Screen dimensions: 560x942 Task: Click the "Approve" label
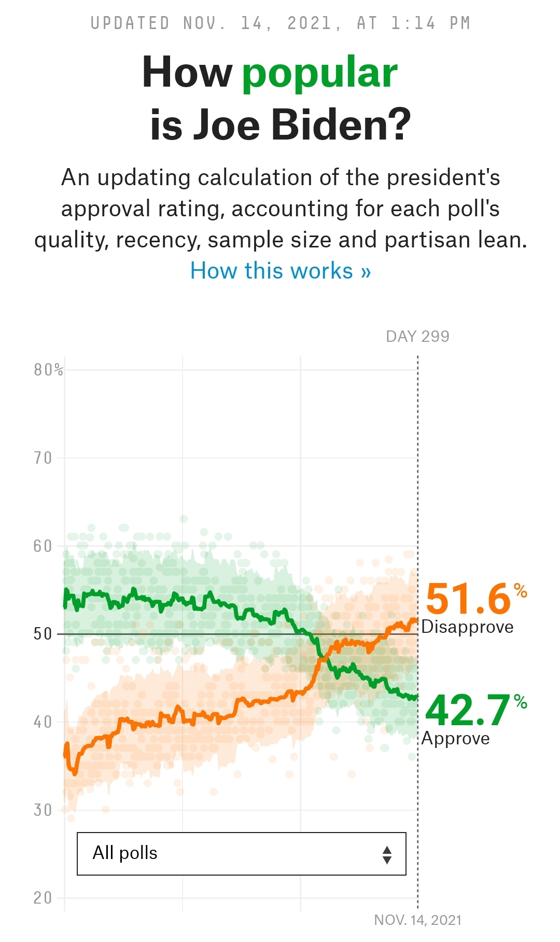coord(455,738)
